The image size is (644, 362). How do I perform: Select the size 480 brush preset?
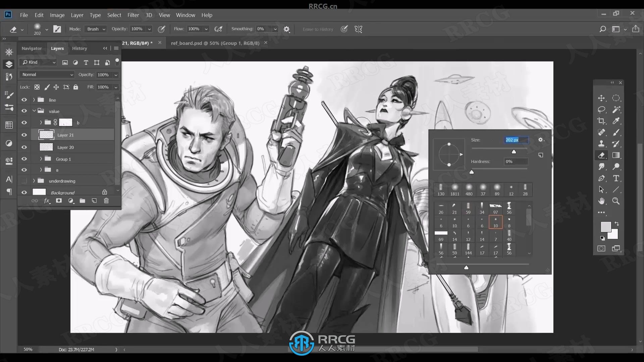click(469, 190)
